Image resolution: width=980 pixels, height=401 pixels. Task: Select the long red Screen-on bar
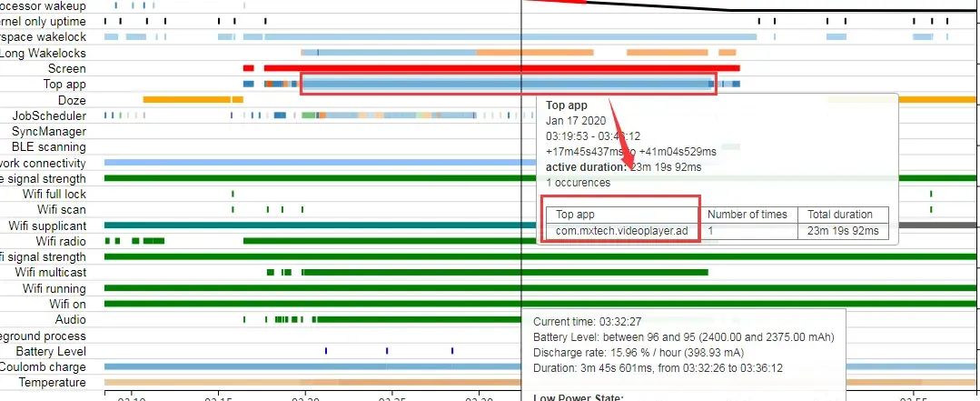502,67
